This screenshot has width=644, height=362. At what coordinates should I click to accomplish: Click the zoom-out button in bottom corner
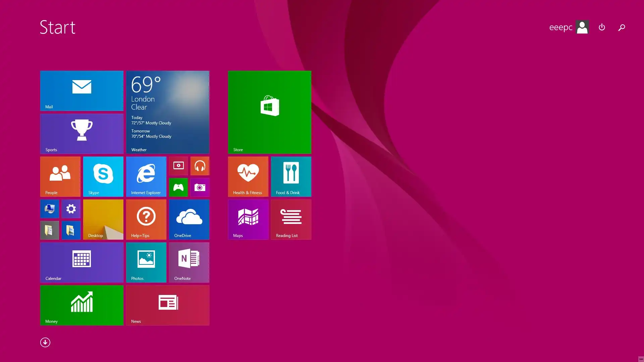[x=641, y=359]
